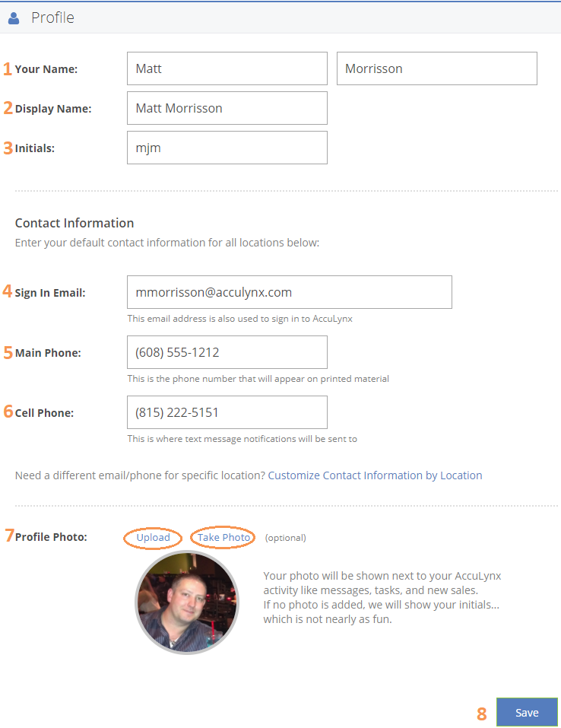Click the Cell Phone number field
The height and width of the screenshot is (728, 561).
coord(227,412)
